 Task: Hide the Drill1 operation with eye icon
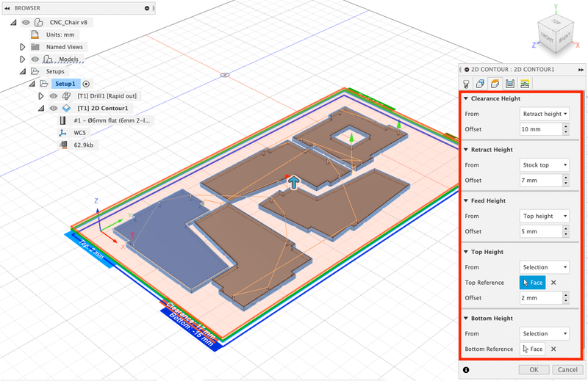pos(53,95)
